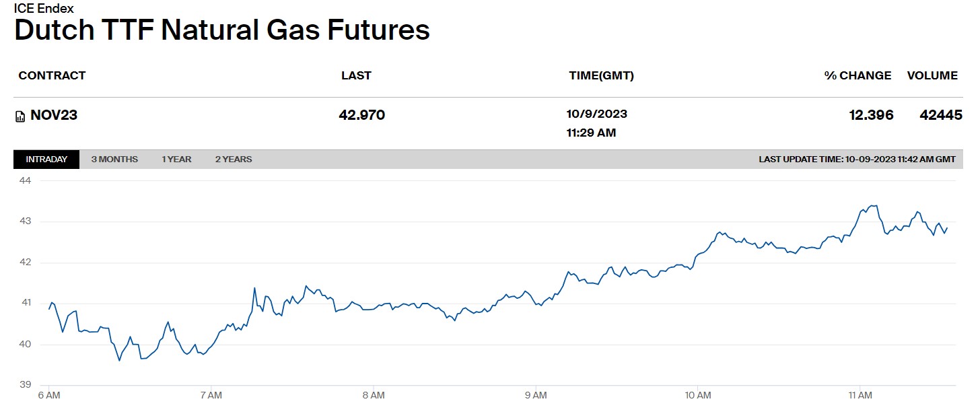Click the last price 42.970
Viewport: 980px width, 420px height.
tap(362, 115)
